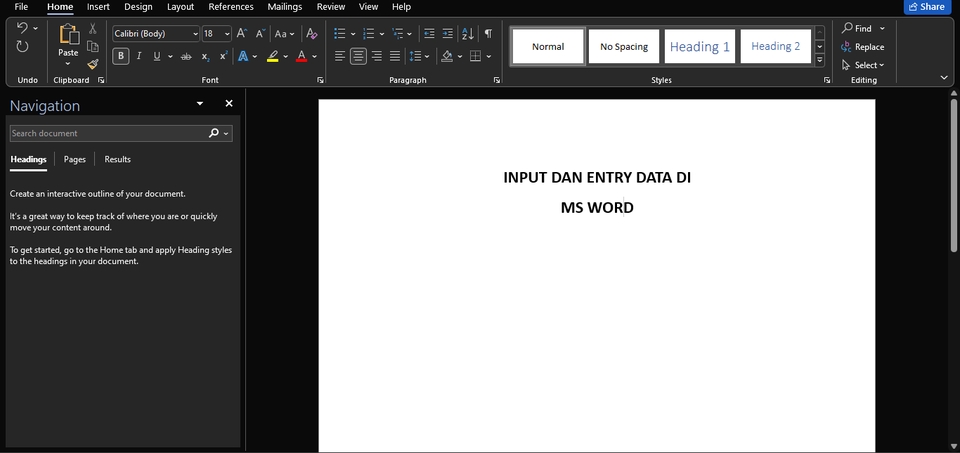Toggle show paragraph marks pilcrow
The height and width of the screenshot is (453, 960).
(488, 34)
